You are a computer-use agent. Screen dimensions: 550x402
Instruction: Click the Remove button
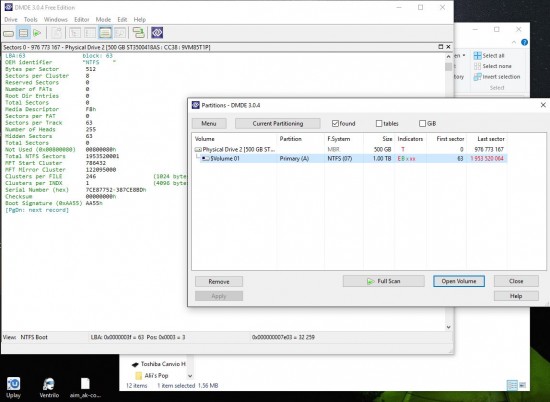(x=219, y=282)
